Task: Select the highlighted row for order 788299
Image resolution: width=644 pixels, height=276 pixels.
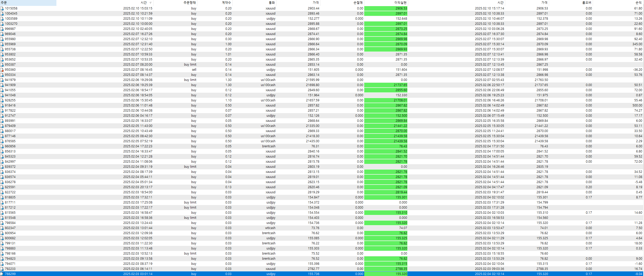Action: (x=10, y=274)
